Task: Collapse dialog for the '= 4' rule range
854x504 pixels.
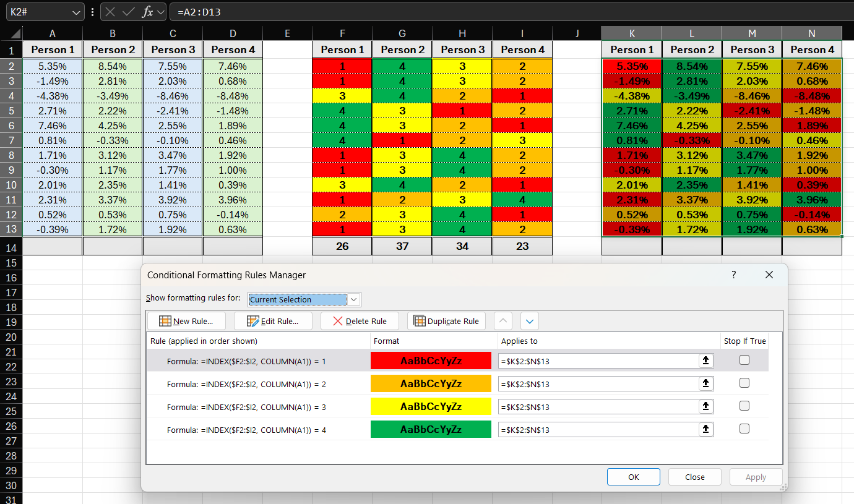Action: point(705,429)
